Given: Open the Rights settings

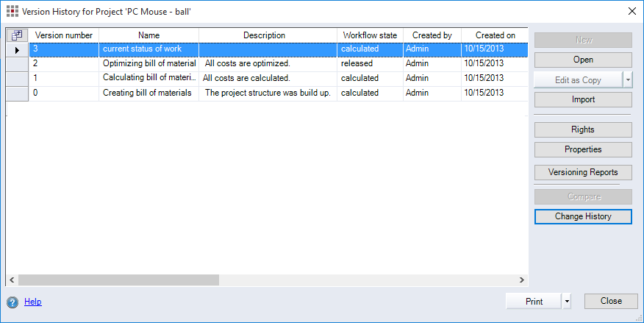Looking at the screenshot, I should (x=582, y=129).
